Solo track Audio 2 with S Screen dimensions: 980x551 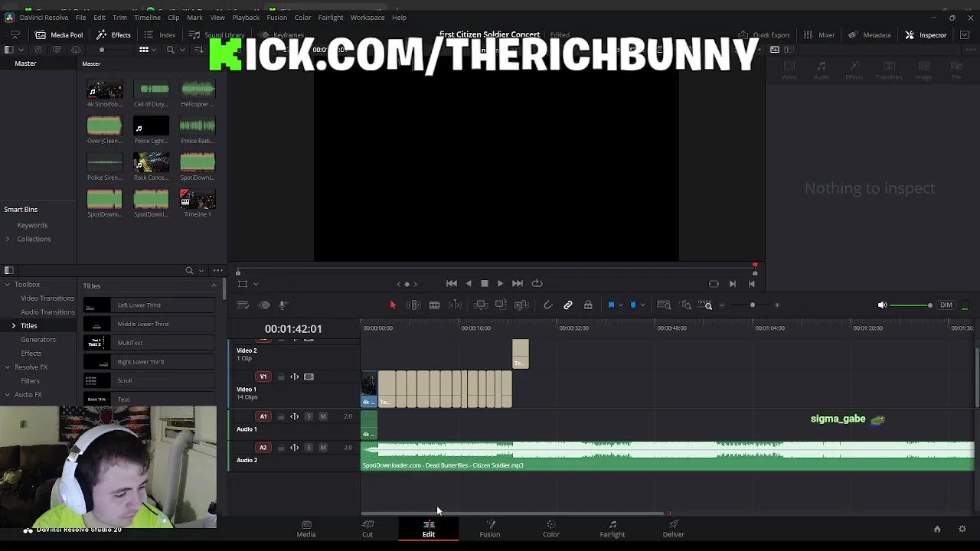point(309,448)
